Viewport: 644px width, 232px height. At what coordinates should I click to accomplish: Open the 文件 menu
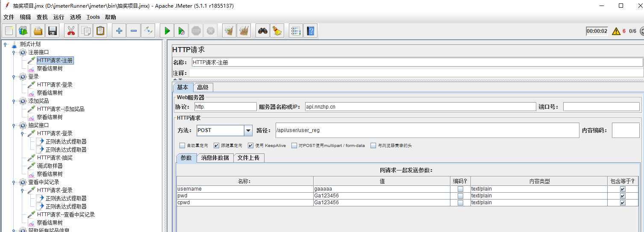point(9,17)
